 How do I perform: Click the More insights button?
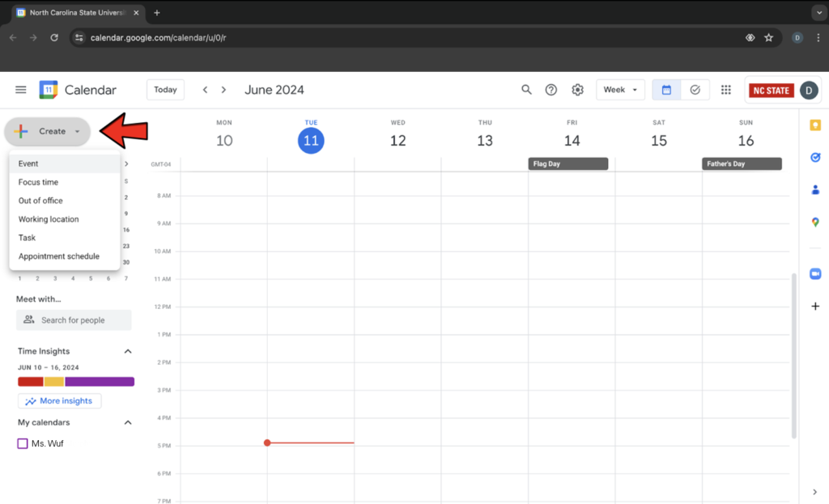[x=59, y=401]
